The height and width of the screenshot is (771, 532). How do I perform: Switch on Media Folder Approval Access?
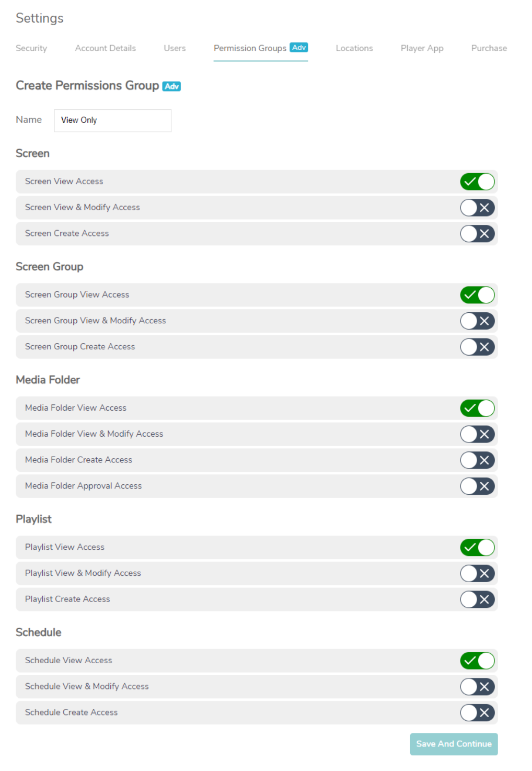pos(477,486)
